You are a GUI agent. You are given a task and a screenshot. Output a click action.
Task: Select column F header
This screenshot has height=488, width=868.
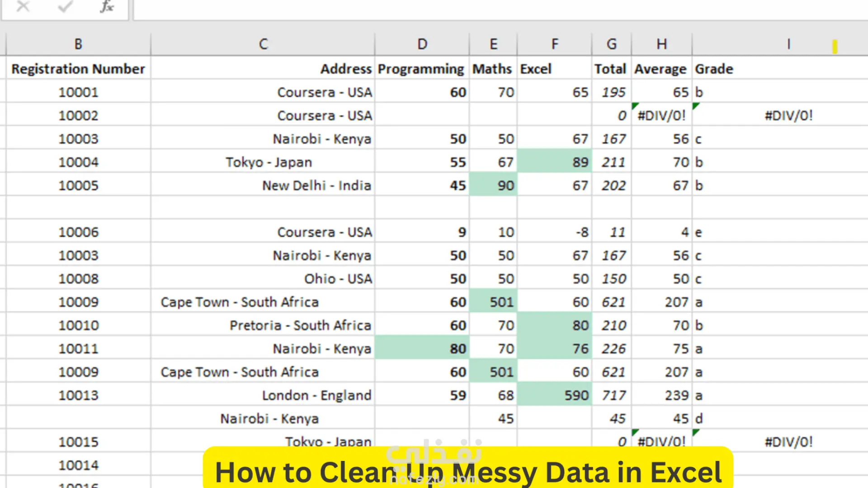tap(555, 44)
